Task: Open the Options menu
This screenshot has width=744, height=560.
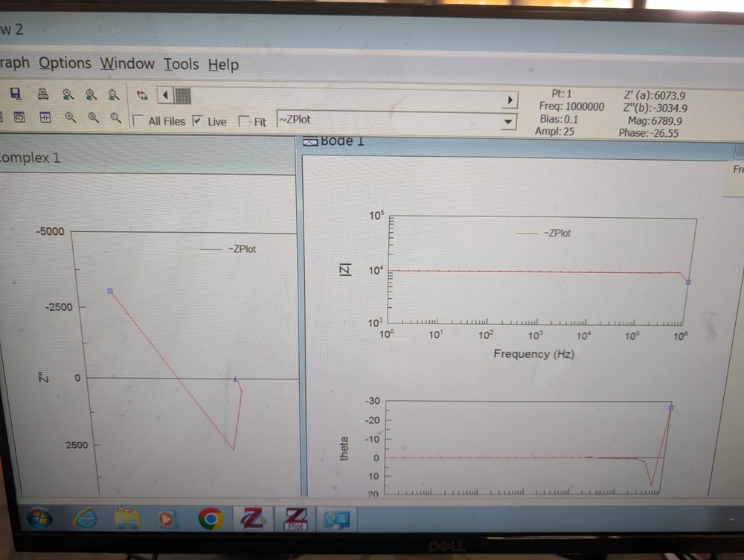Action: (x=65, y=65)
